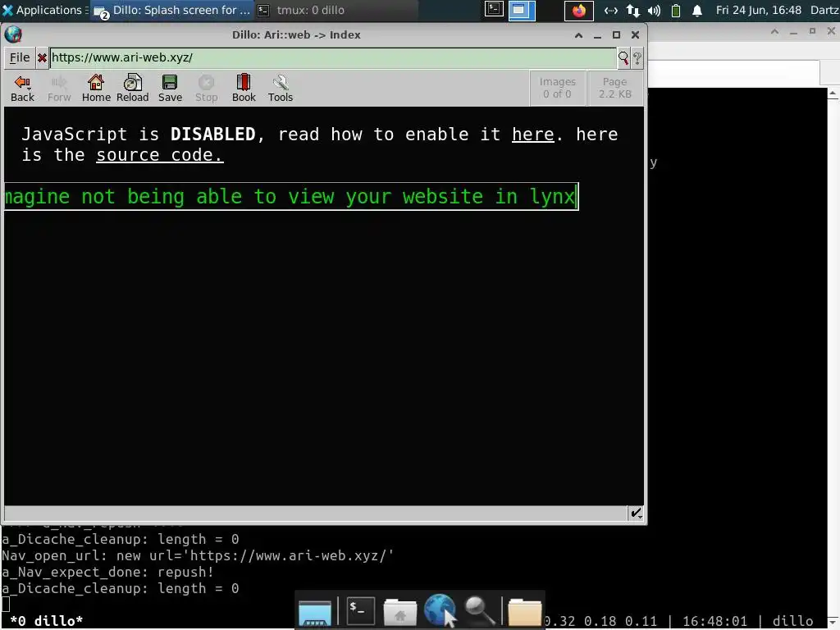Click the clock Fri 24 Jun, 16:48
Screen dimensions: 840x630
coord(759,10)
